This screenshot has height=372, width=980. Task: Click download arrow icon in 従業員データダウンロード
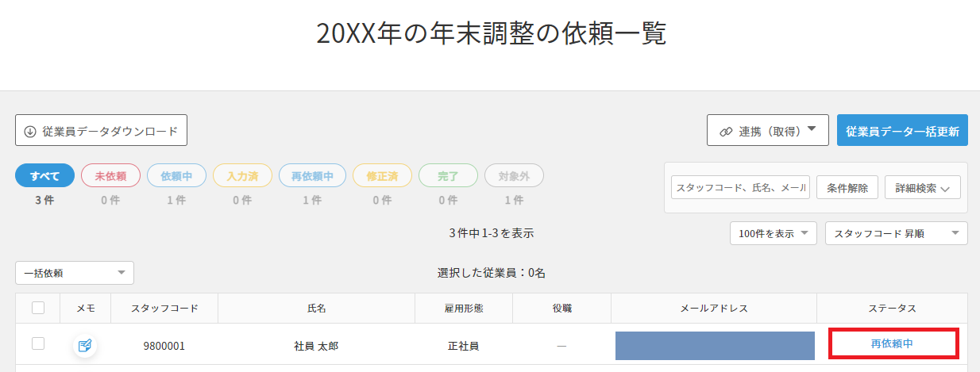click(x=30, y=131)
